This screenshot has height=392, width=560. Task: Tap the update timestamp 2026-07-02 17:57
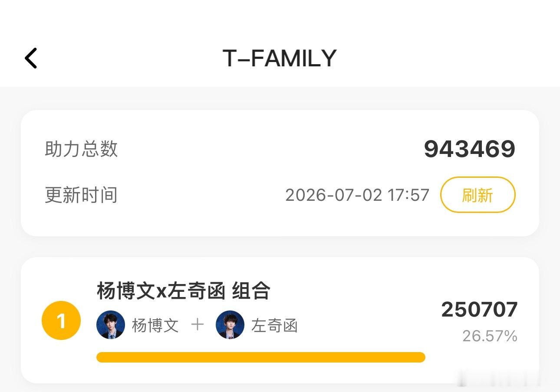(357, 195)
